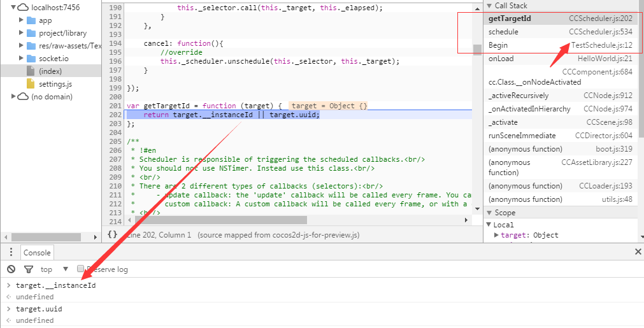Click the code editor vertical scrollbar thumb
644x328 pixels.
[x=477, y=49]
